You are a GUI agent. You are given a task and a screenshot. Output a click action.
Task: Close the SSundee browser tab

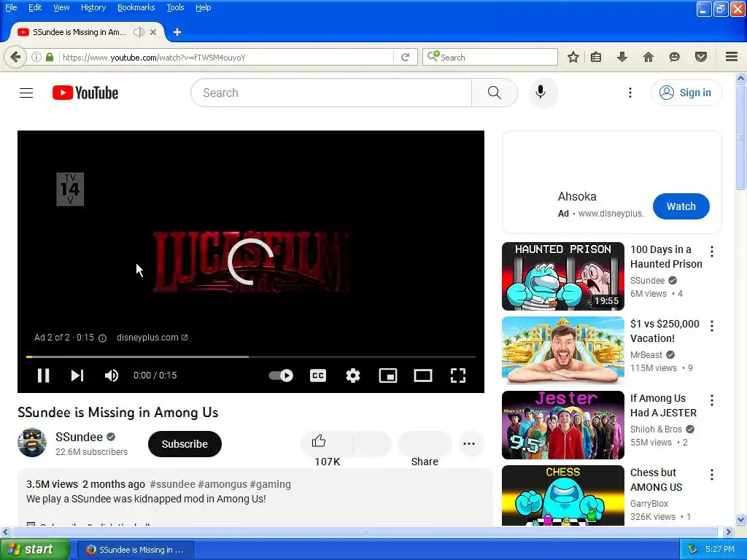tap(153, 32)
